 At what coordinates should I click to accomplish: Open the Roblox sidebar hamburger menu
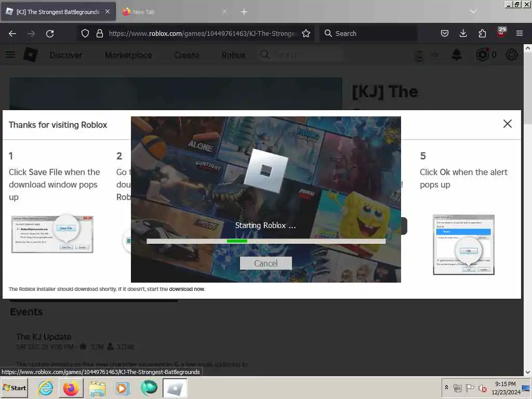point(10,55)
